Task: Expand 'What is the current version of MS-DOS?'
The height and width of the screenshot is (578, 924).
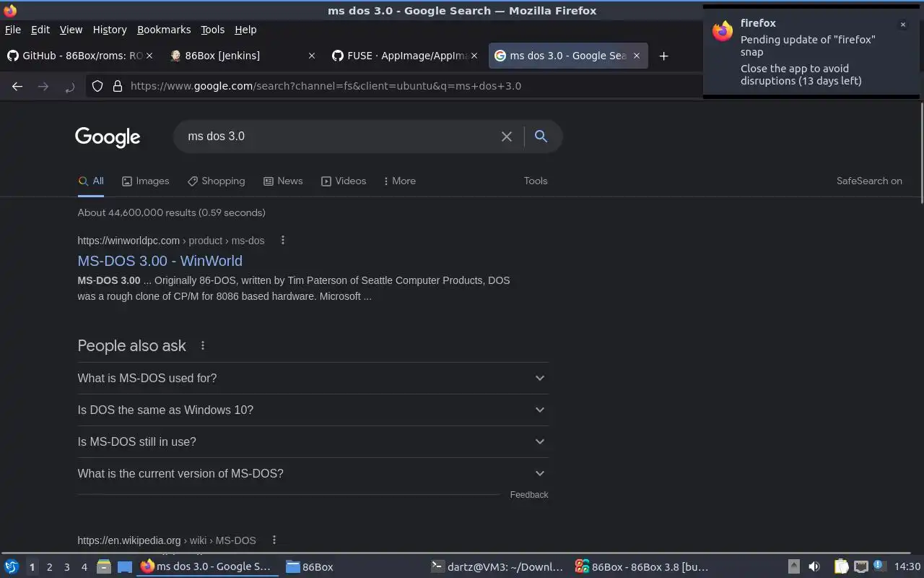Action: pyautogui.click(x=313, y=473)
